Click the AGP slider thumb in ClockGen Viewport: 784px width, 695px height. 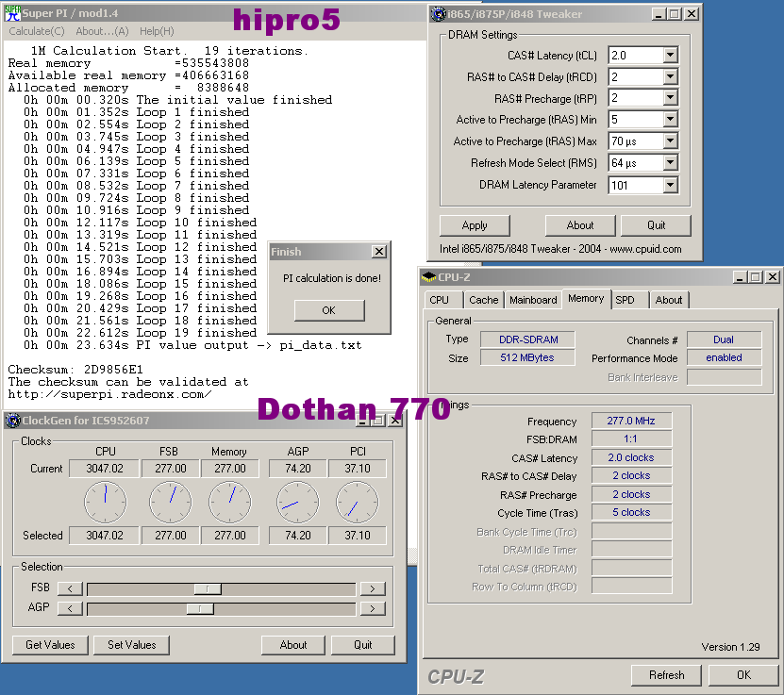pyautogui.click(x=200, y=608)
